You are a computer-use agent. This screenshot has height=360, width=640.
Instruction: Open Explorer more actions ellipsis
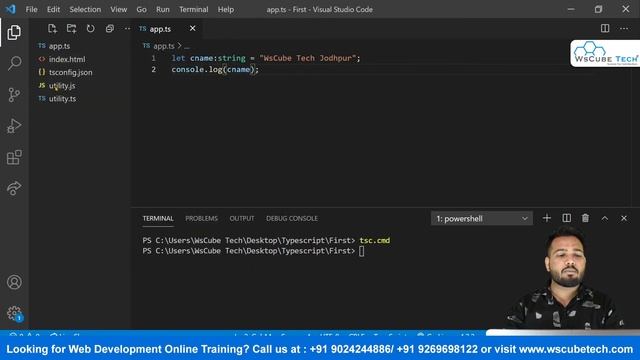127,29
